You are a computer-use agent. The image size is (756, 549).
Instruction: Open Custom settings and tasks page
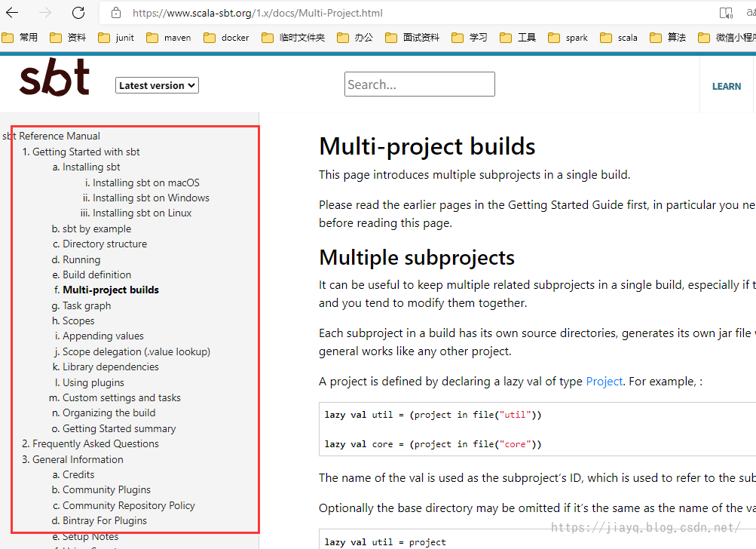click(x=121, y=398)
